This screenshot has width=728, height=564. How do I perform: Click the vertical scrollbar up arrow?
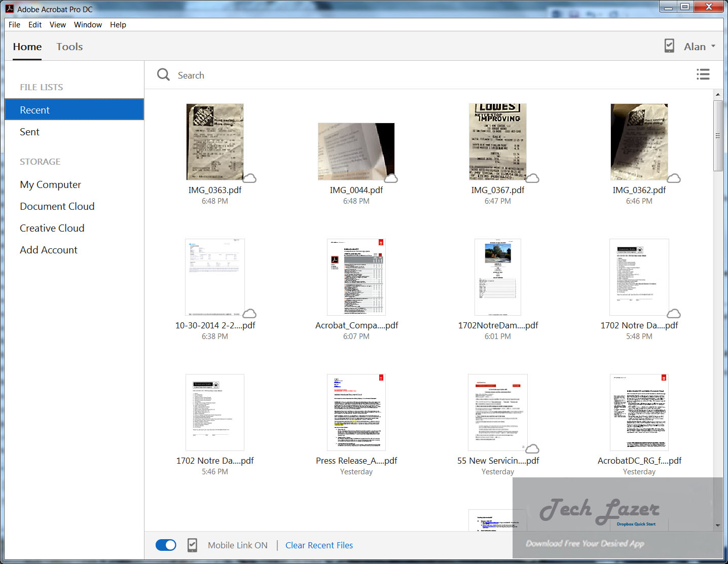[x=718, y=95]
